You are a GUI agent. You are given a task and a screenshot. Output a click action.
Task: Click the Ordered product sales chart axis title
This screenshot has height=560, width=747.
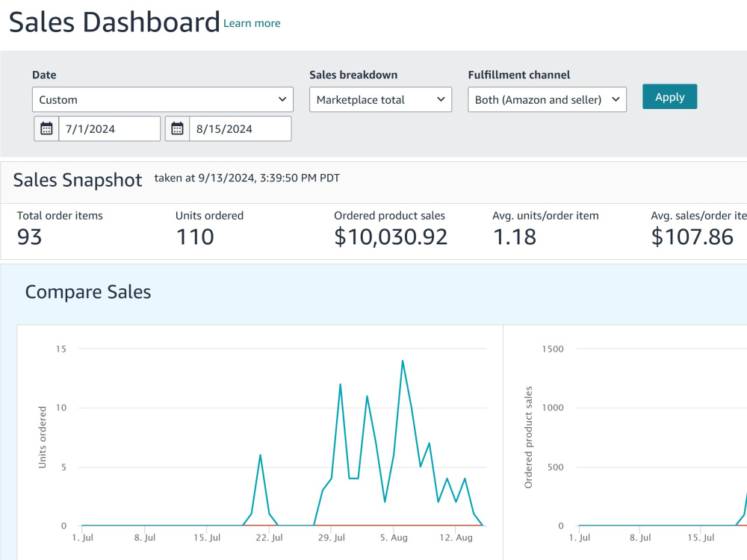tap(528, 437)
